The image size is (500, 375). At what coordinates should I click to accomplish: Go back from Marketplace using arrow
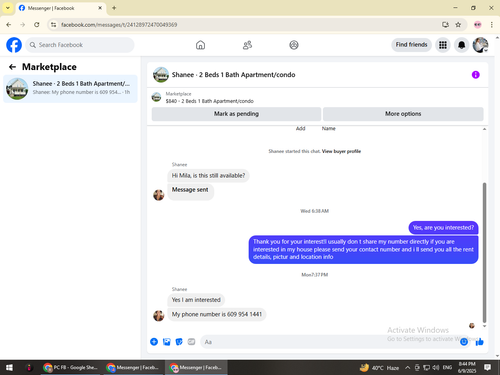[12, 67]
